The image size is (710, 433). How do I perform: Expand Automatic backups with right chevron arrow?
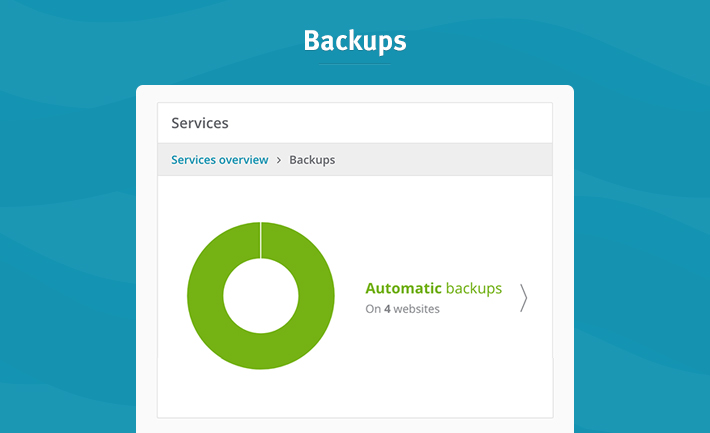[x=523, y=298]
